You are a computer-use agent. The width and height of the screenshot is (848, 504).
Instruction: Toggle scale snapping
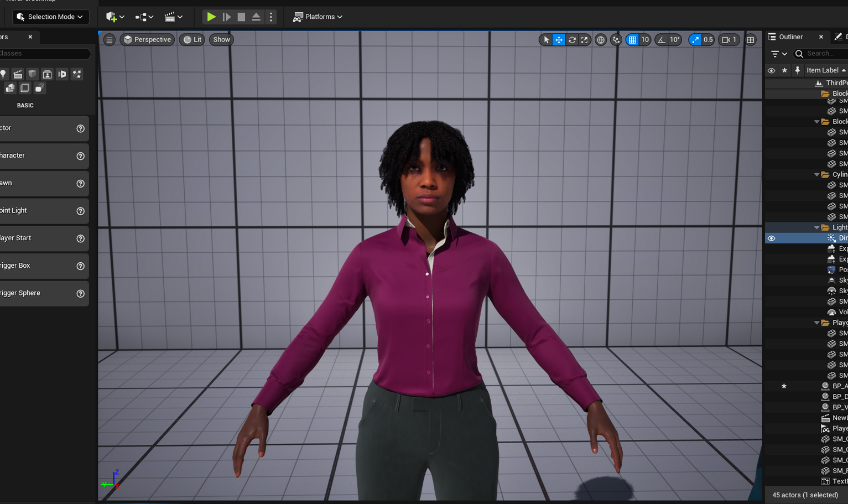pyautogui.click(x=695, y=39)
